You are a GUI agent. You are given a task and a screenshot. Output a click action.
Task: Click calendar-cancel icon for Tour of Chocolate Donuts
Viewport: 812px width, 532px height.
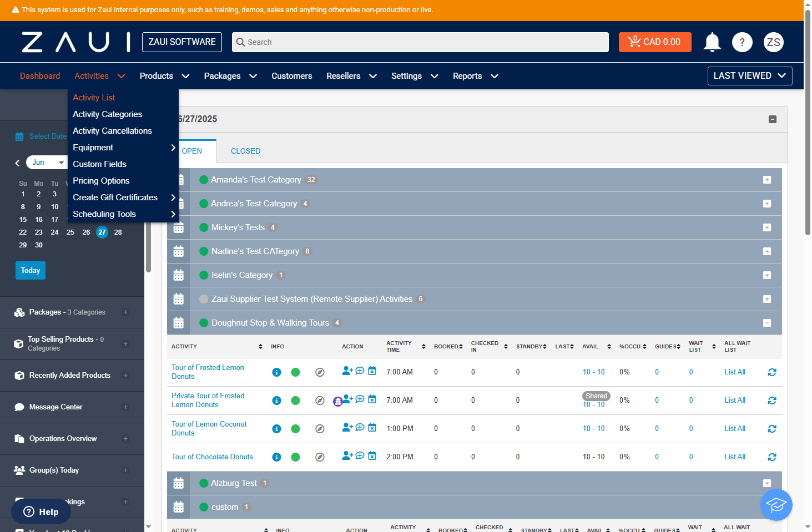point(372,455)
